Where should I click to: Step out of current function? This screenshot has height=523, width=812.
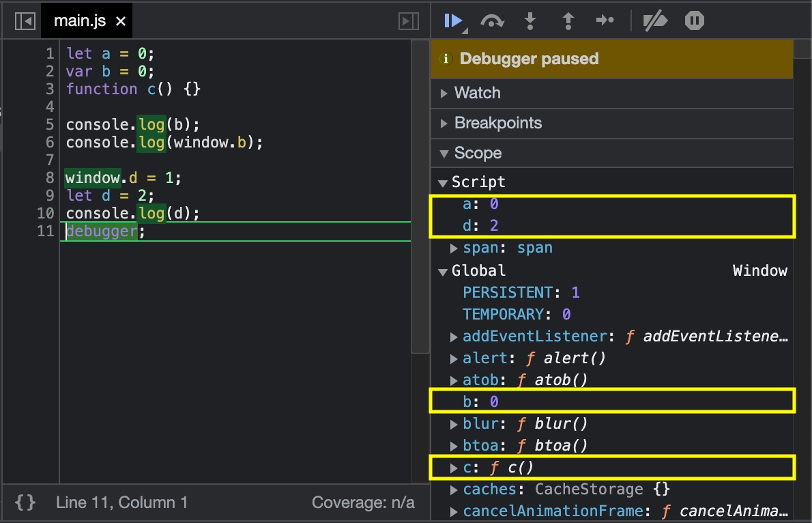568,20
